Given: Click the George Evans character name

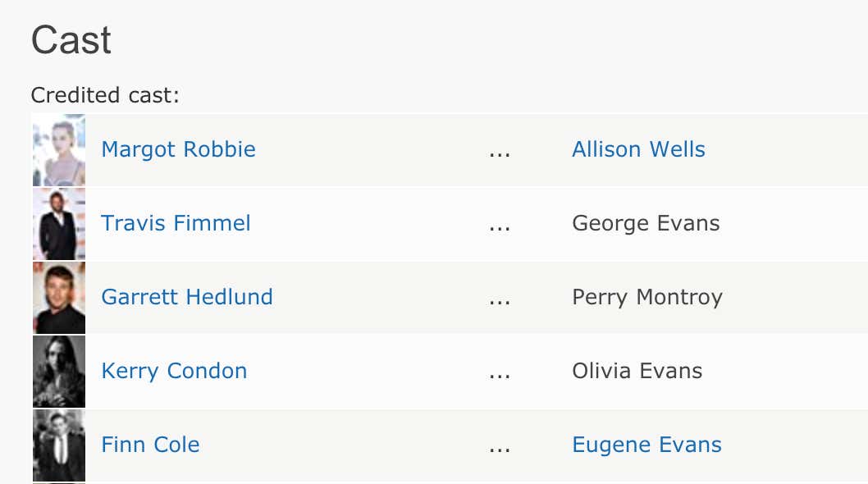Looking at the screenshot, I should (x=646, y=224).
